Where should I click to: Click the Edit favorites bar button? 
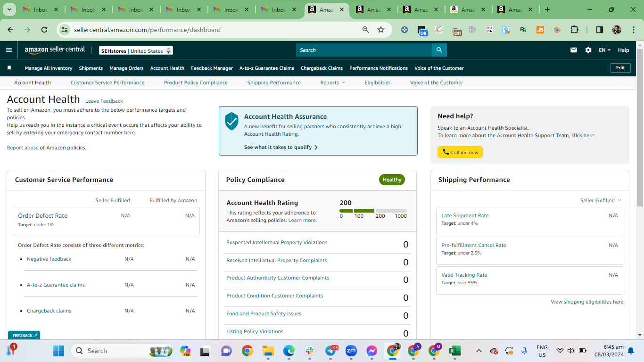pyautogui.click(x=620, y=68)
